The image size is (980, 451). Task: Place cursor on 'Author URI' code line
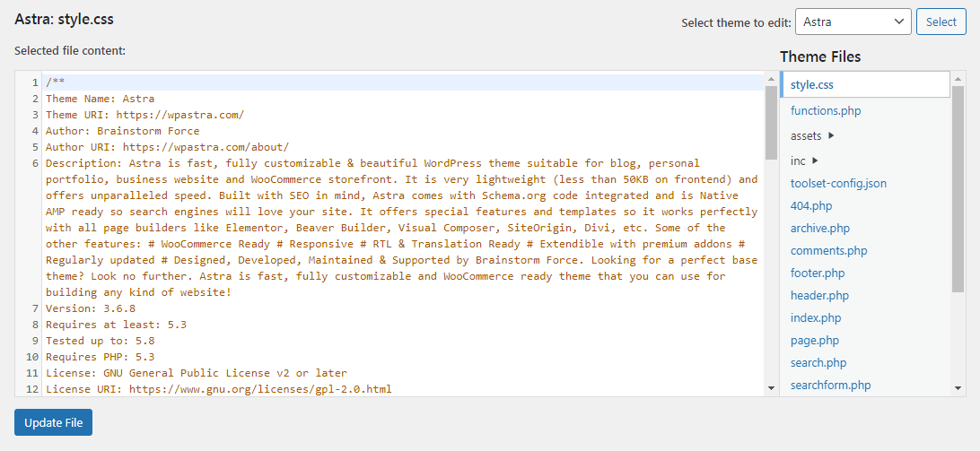click(168, 147)
